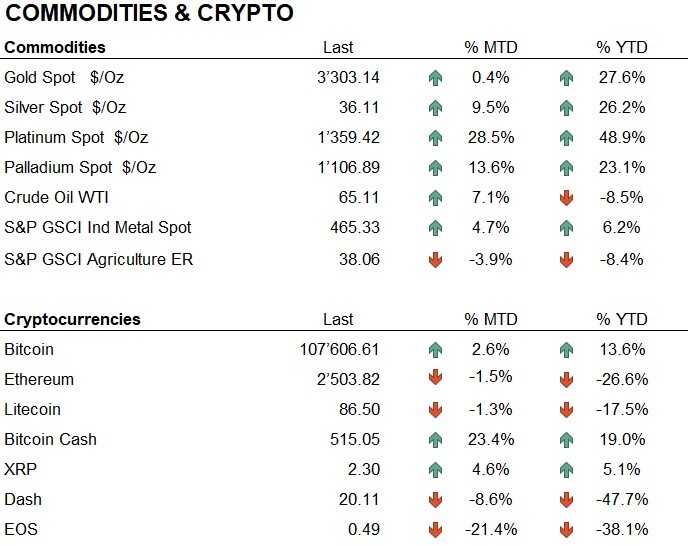
Task: Click the % YTD column header under Commodities
Action: pyautogui.click(x=621, y=47)
